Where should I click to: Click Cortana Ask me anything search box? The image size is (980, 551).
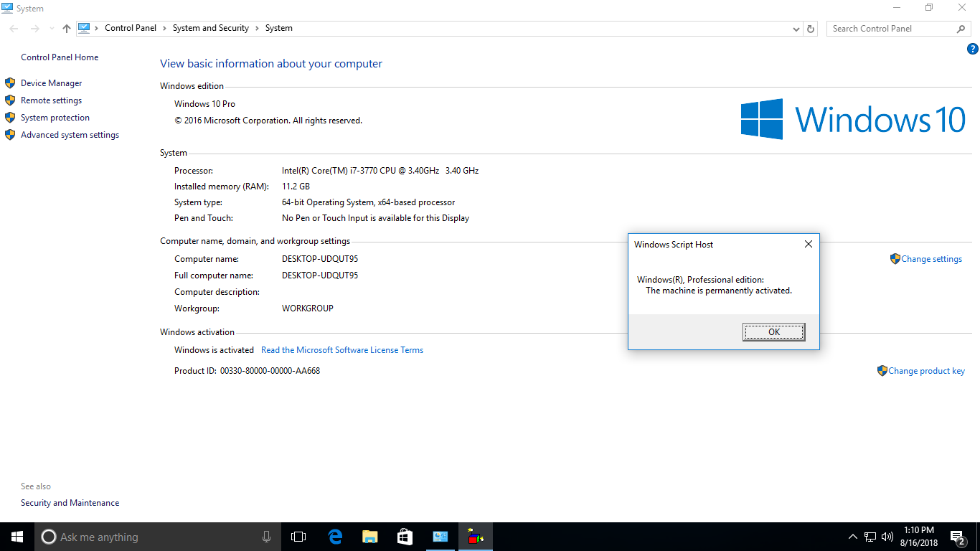(x=158, y=537)
